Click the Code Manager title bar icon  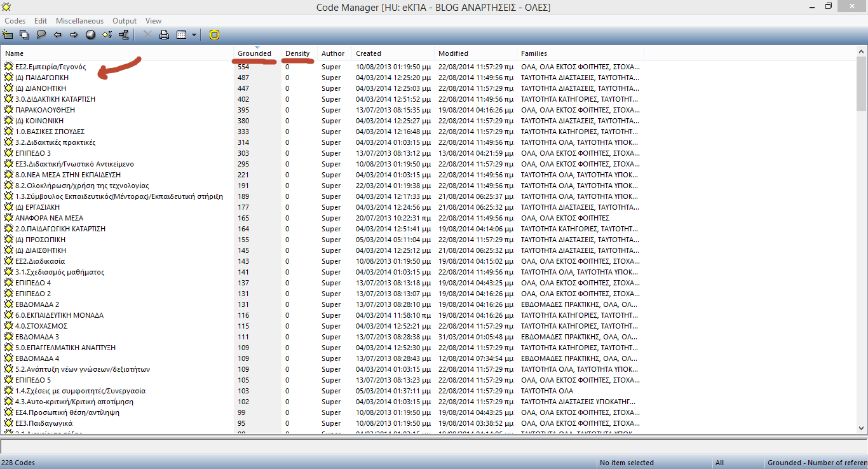(6, 6)
